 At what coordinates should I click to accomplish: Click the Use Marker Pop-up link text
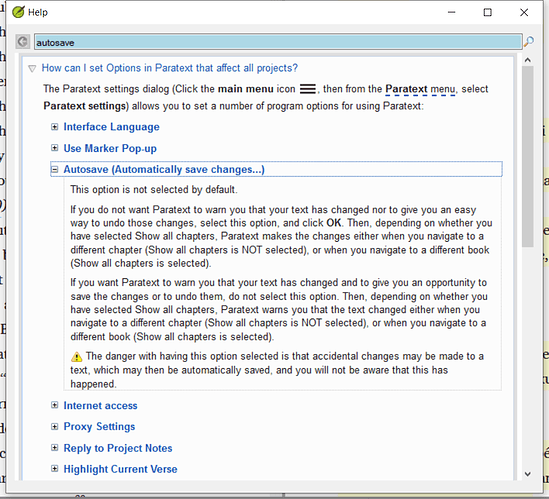110,148
